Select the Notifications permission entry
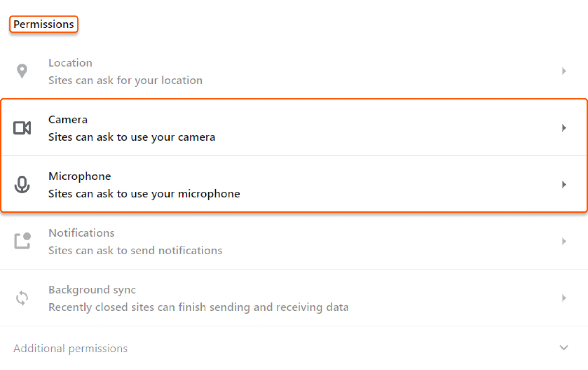588x370 pixels. (x=176, y=241)
